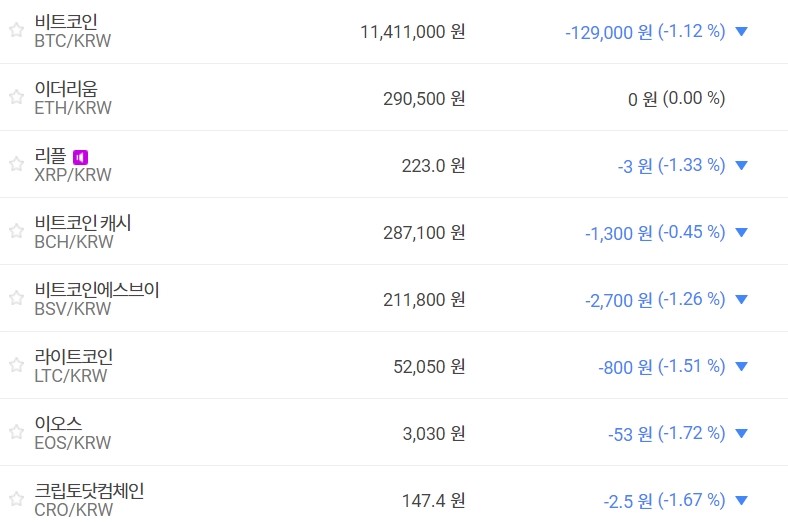Star the CRO/KRW row
The width and height of the screenshot is (788, 525).
click(x=16, y=499)
